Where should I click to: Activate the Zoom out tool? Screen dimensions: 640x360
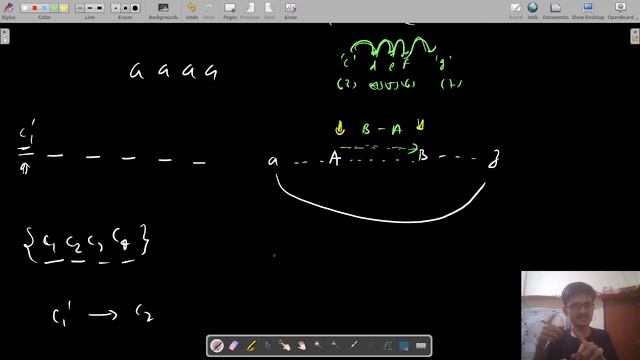pos(336,346)
